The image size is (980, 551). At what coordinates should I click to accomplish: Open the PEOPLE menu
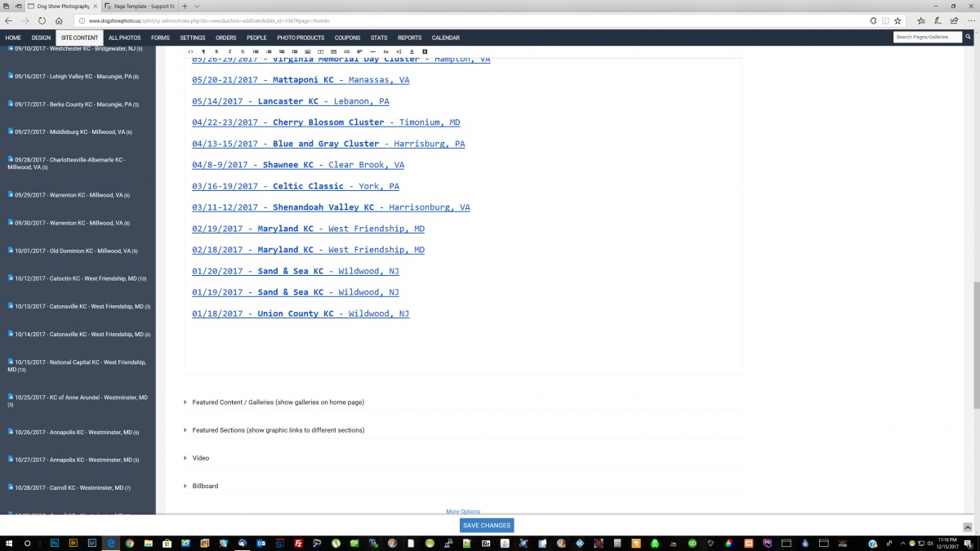256,38
